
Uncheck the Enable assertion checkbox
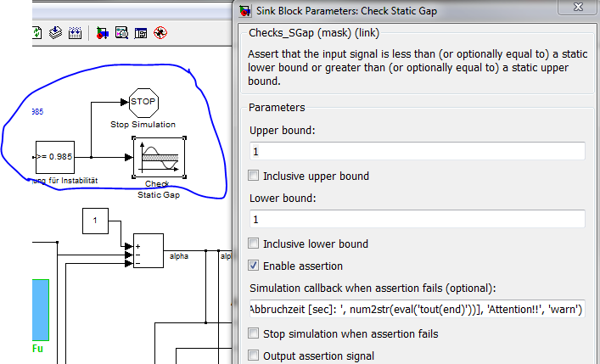tap(254, 266)
